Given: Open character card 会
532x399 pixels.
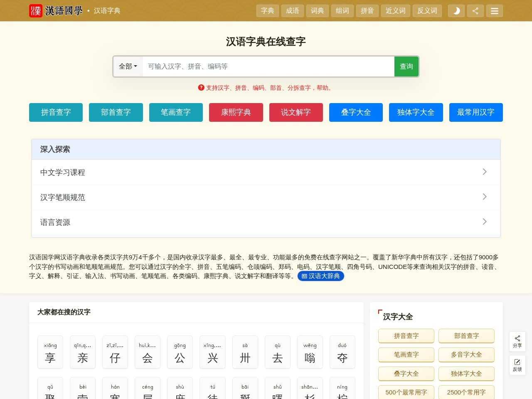Looking at the screenshot, I should click(x=148, y=352).
